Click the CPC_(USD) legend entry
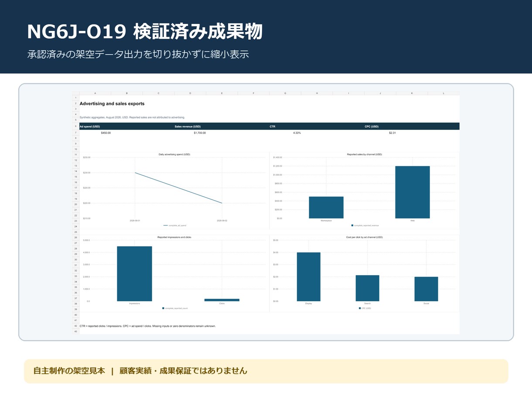 coord(365,308)
